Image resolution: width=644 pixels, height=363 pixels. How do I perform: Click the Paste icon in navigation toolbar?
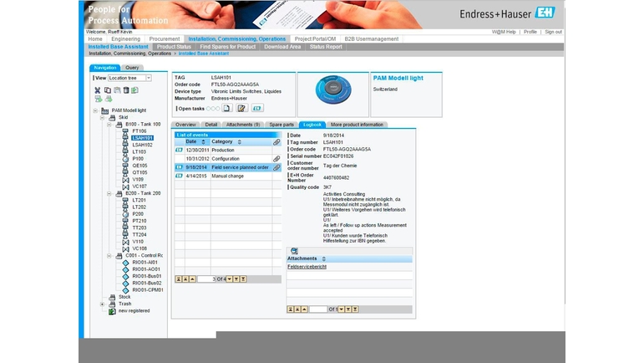click(117, 90)
